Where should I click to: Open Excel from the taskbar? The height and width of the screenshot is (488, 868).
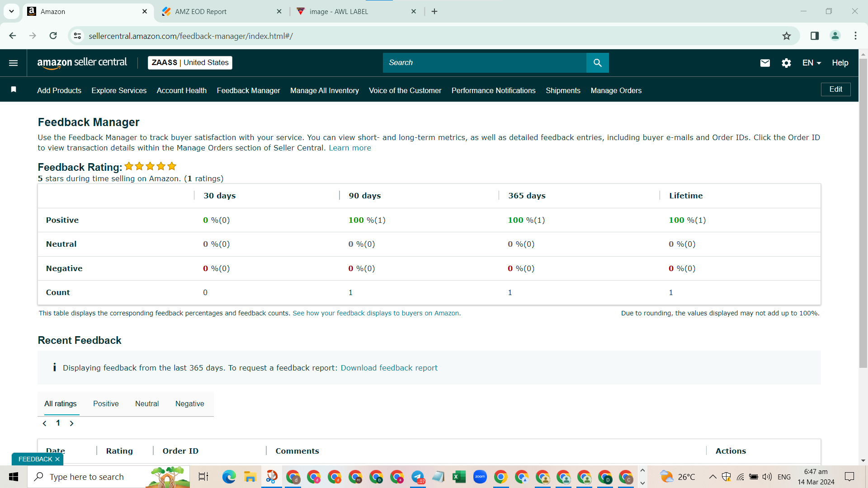[x=459, y=477]
